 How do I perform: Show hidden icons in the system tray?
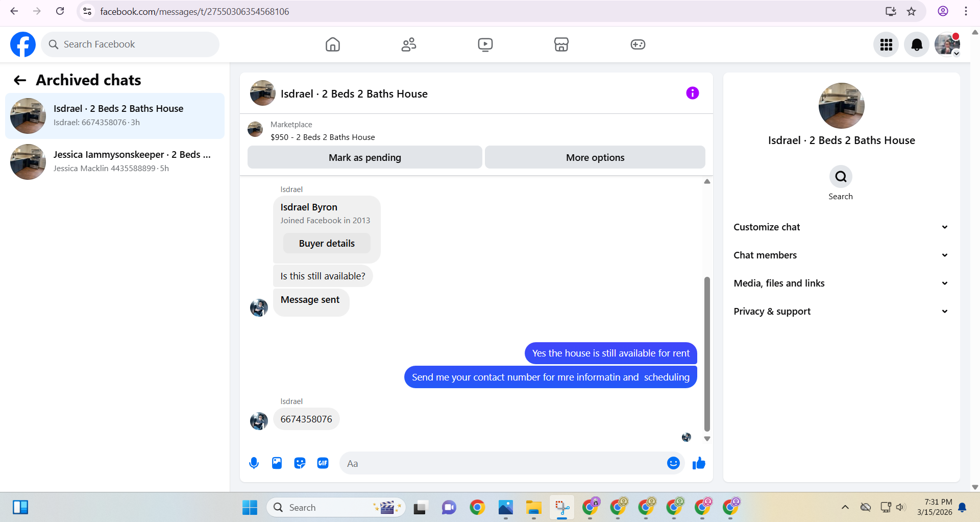pos(845,507)
